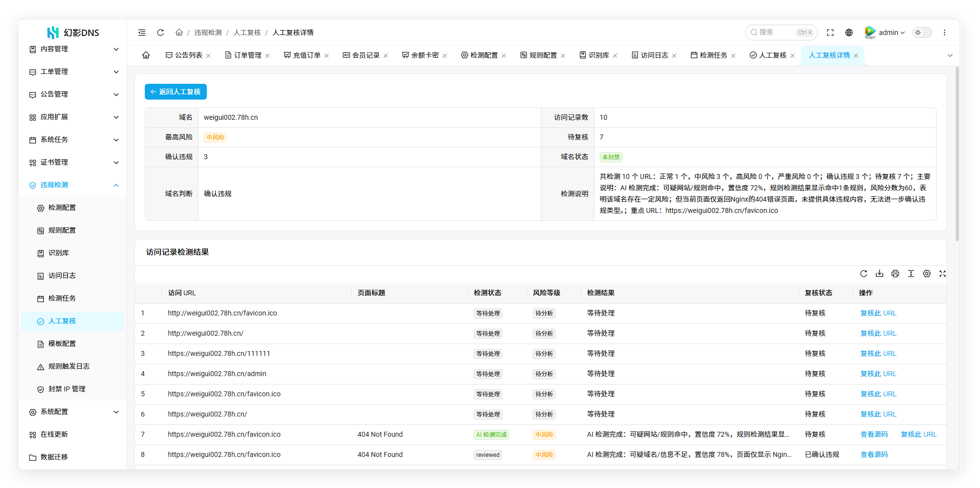Viewport: 980px width, 488px height.
Task: Click 复核此 URL for row 1
Action: tap(878, 313)
